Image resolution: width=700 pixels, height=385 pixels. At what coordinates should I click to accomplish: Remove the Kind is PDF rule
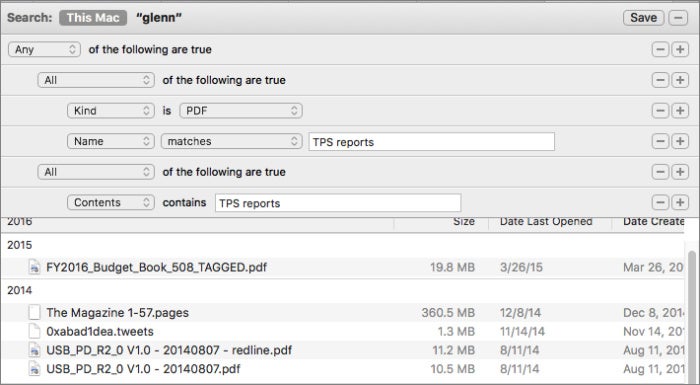(660, 111)
